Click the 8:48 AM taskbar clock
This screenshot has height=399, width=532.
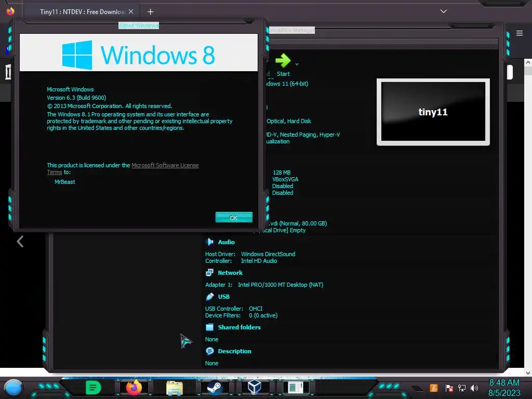(x=504, y=388)
